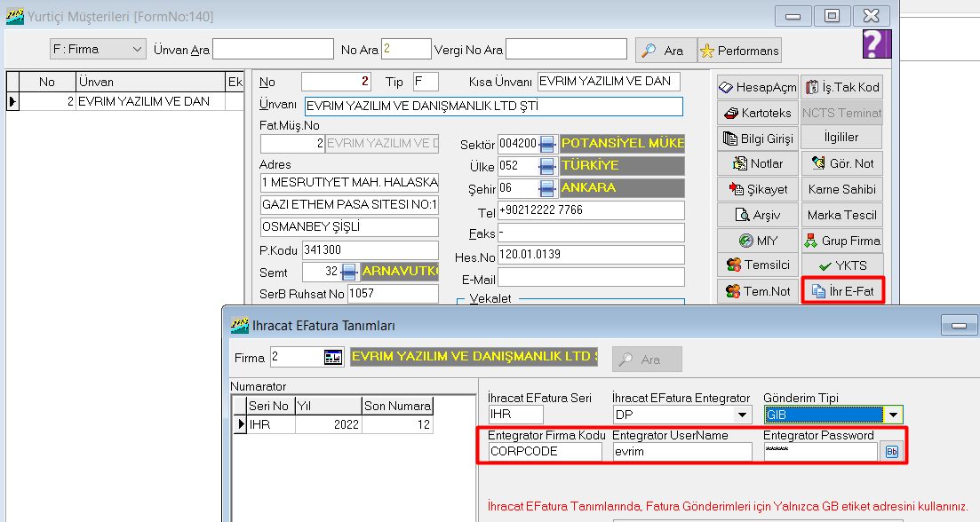Click the Integrator Firma Kodu field

click(545, 452)
